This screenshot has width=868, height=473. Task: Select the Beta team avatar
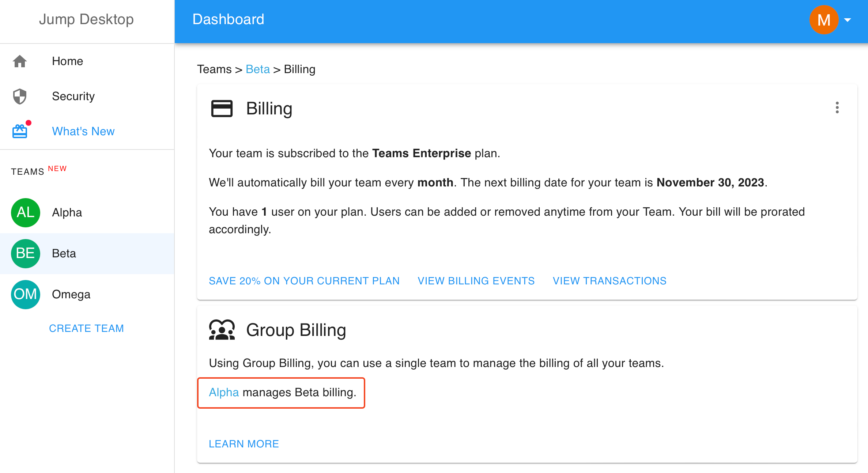25,253
